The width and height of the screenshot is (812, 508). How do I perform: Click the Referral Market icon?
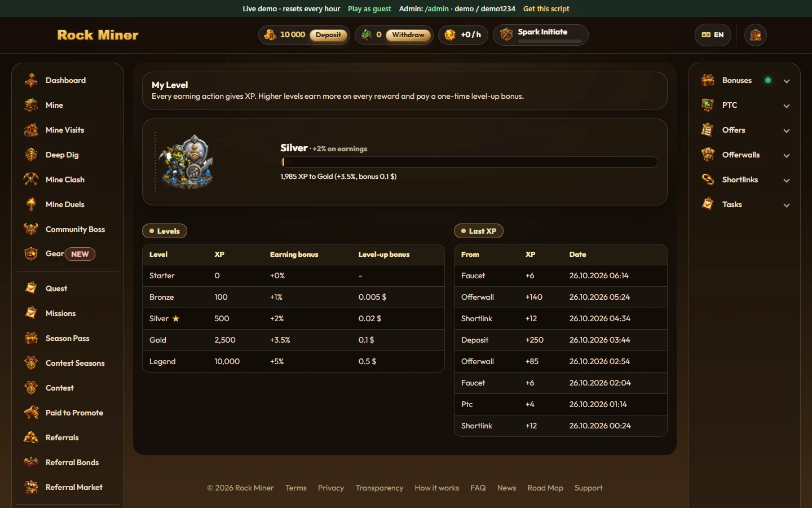(x=31, y=487)
